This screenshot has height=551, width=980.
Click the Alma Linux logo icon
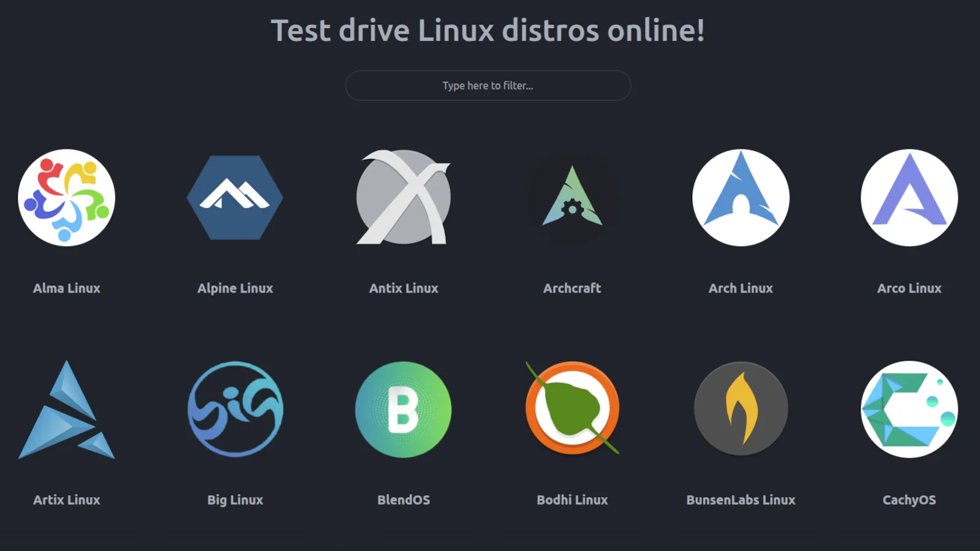click(x=66, y=198)
